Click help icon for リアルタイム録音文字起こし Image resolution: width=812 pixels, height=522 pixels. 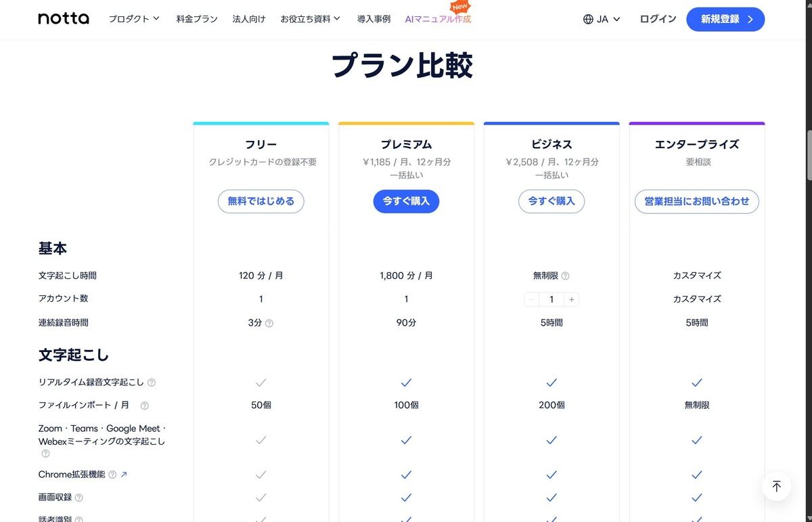click(152, 383)
